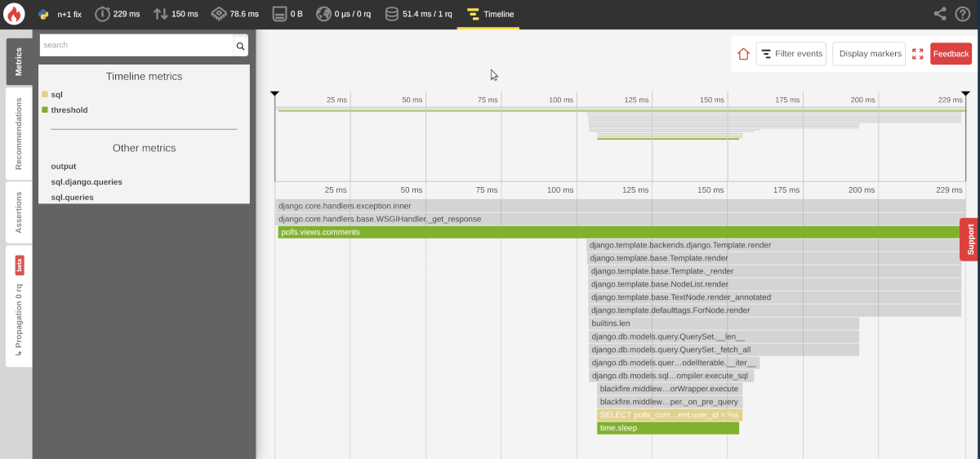The width and height of the screenshot is (980, 459).
Task: Select the 150 ms I/O wait metric
Action: [176, 14]
